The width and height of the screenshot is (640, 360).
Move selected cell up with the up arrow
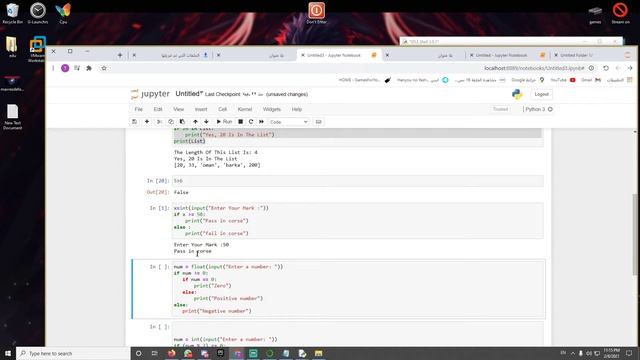[x=196, y=122]
